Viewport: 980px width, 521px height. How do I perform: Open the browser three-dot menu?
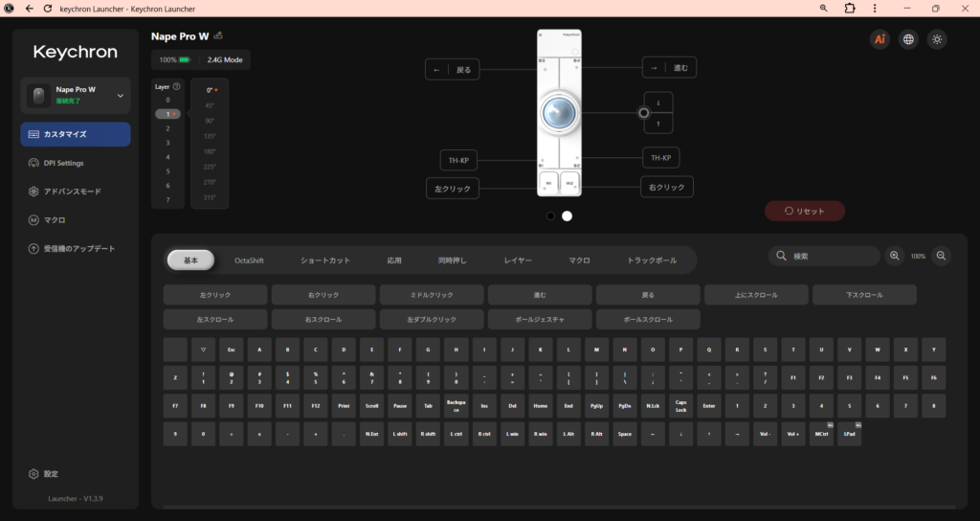pos(875,8)
